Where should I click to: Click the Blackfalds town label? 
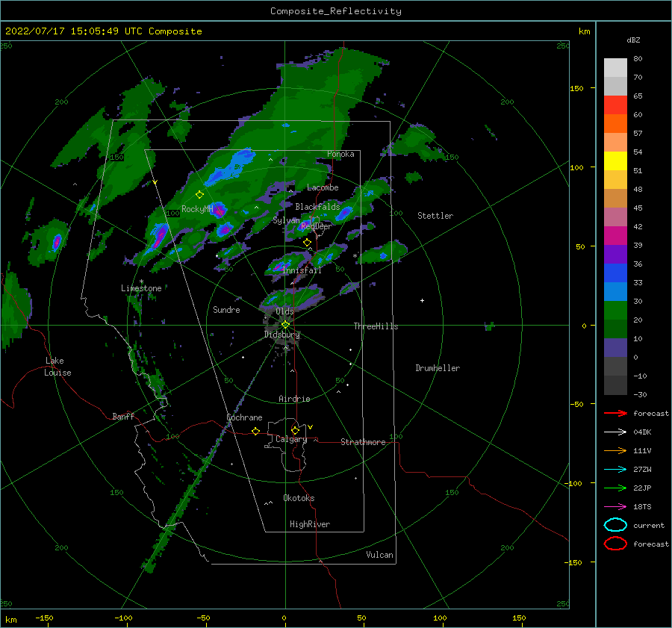pos(317,207)
